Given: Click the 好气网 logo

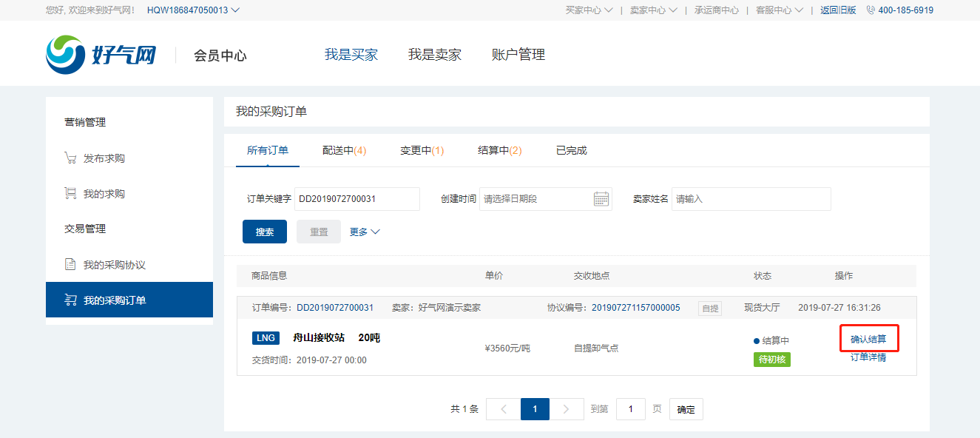Looking at the screenshot, I should (101, 55).
